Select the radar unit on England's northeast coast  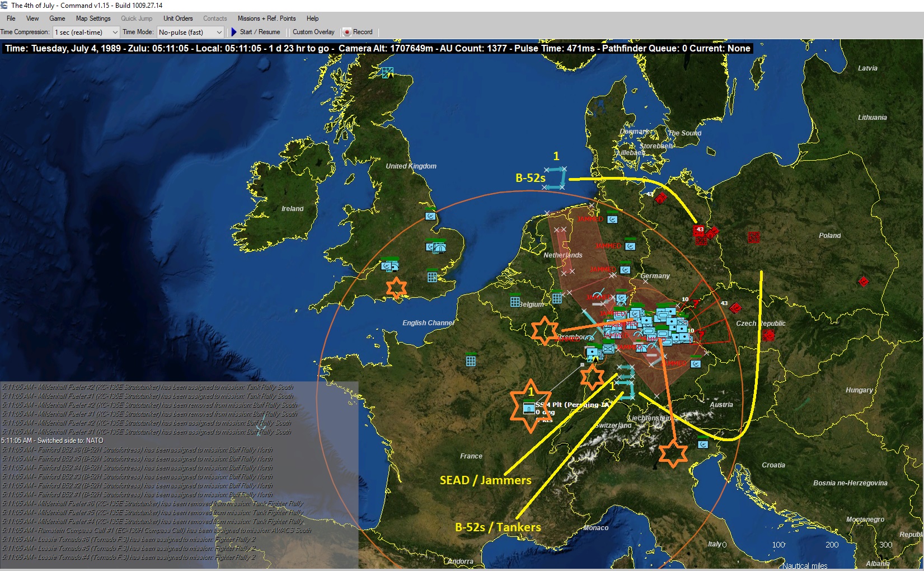430,216
